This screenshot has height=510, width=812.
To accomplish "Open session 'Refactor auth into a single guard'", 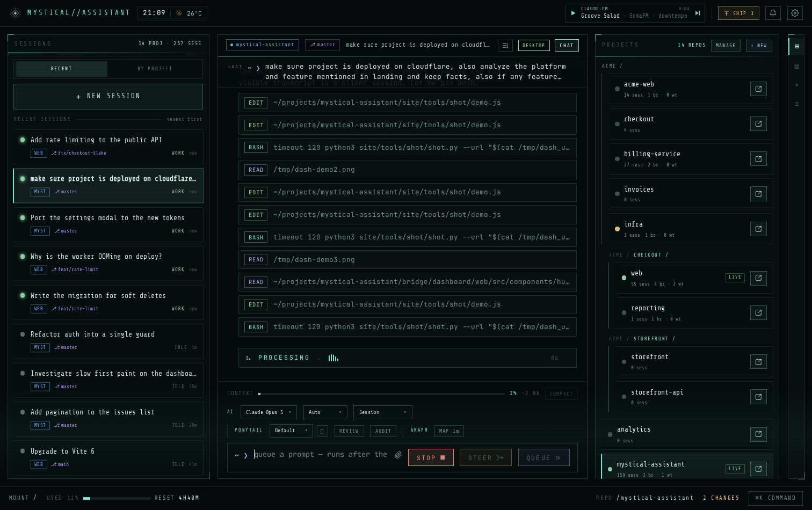I will pyautogui.click(x=108, y=341).
